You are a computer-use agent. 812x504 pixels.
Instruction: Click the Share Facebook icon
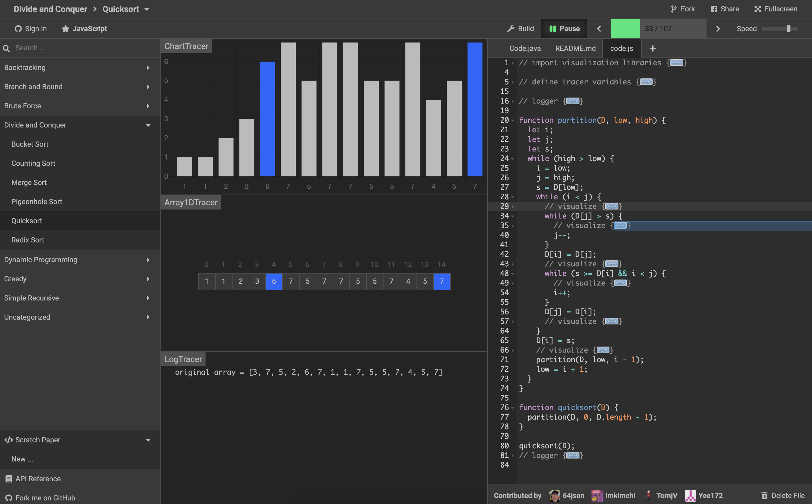click(714, 9)
